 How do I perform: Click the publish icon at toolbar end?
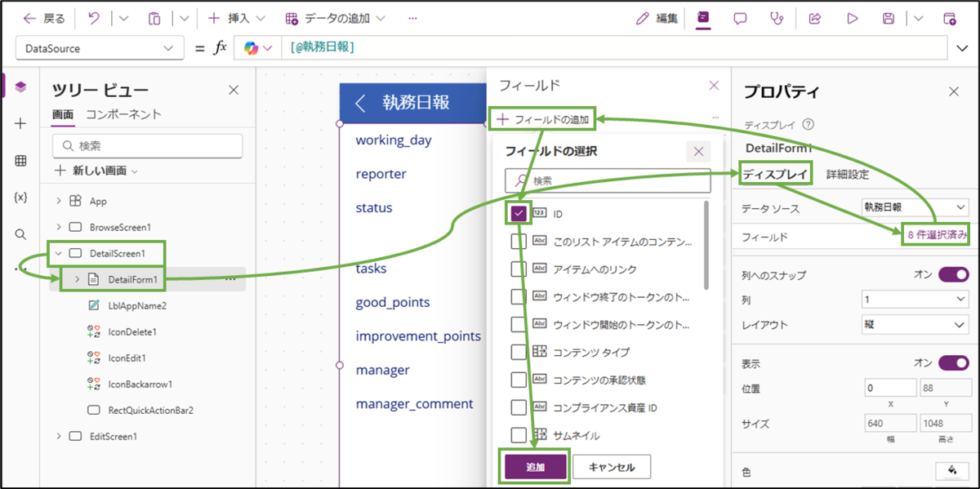[950, 18]
